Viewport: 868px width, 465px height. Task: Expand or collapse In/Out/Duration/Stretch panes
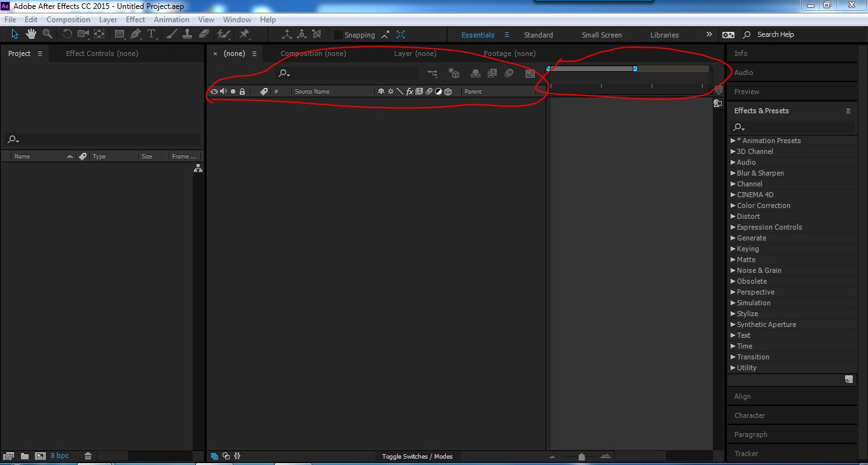(x=237, y=456)
